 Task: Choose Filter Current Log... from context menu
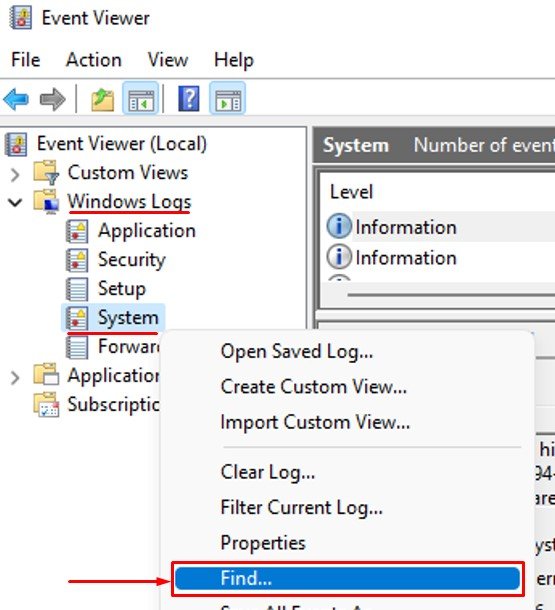(347, 507)
